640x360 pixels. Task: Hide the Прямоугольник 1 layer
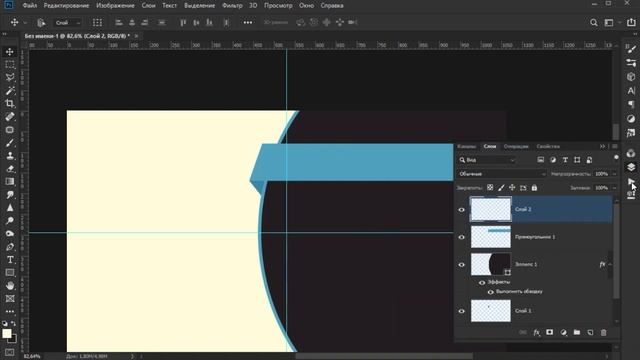click(462, 237)
